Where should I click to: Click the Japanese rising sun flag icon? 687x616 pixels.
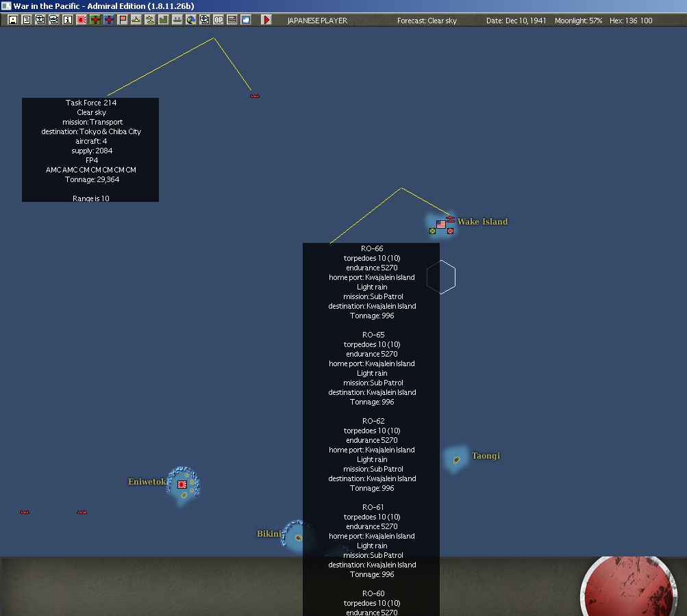(82, 20)
